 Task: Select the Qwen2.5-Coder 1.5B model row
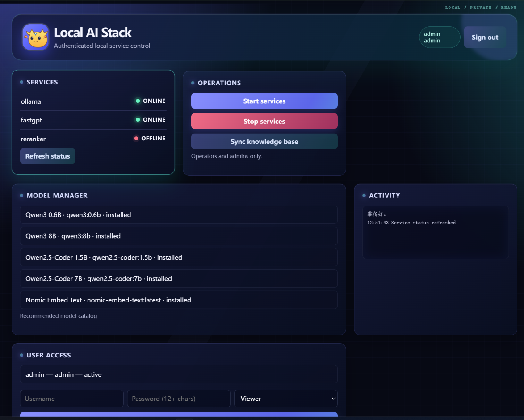[x=178, y=257]
